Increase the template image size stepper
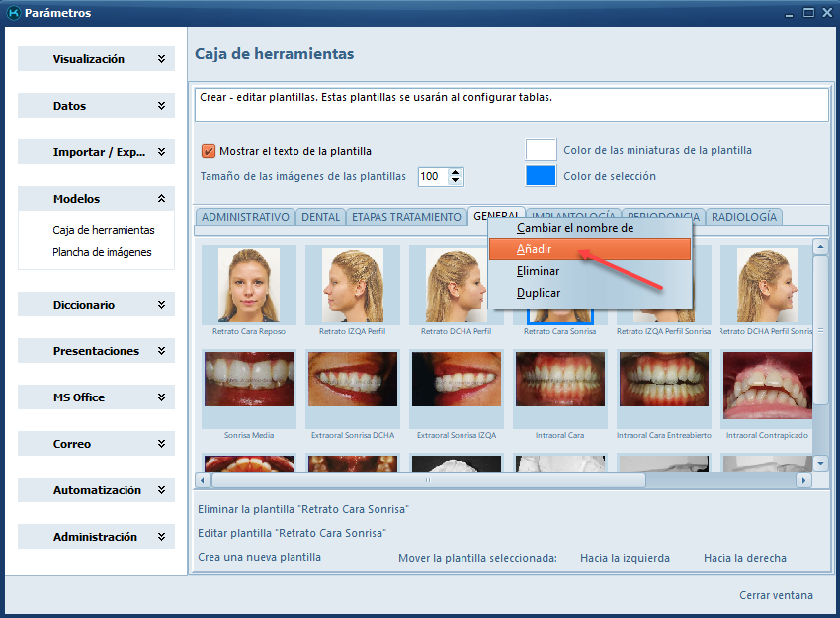This screenshot has width=840, height=618. point(455,172)
